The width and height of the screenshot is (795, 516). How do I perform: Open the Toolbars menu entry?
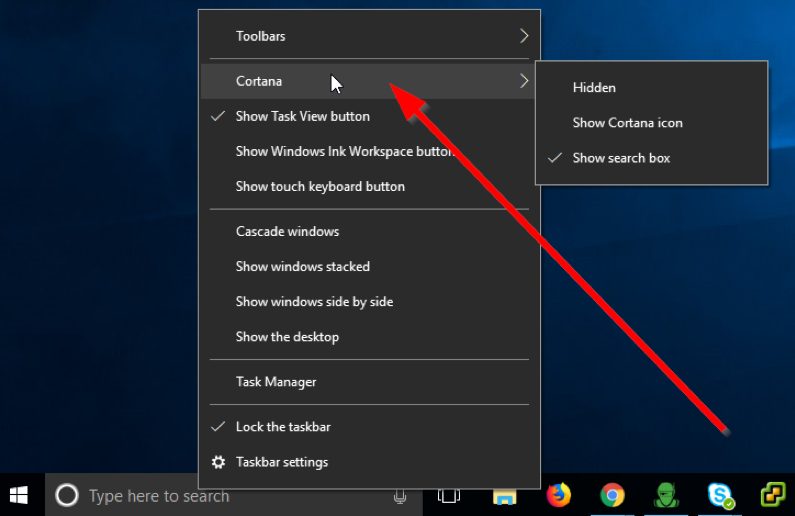(x=369, y=36)
